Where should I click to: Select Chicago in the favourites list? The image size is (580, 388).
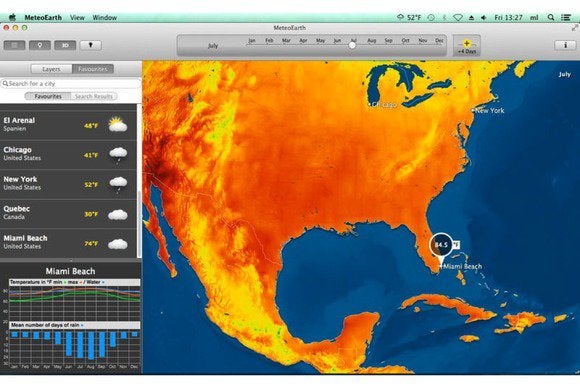point(68,155)
